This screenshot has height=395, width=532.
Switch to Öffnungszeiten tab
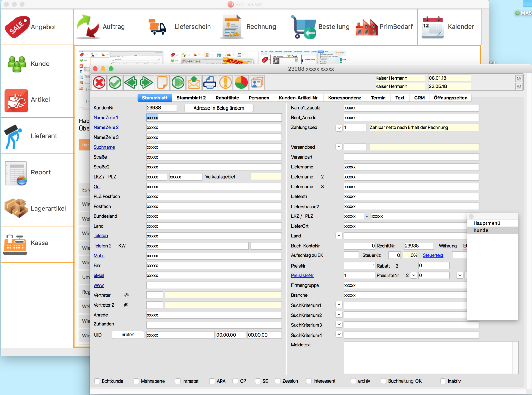pos(450,98)
